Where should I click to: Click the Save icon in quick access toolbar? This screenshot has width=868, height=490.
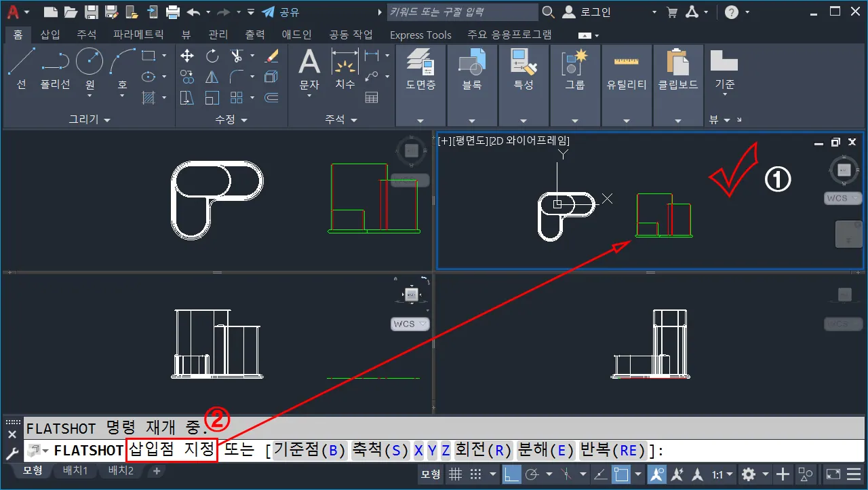91,12
